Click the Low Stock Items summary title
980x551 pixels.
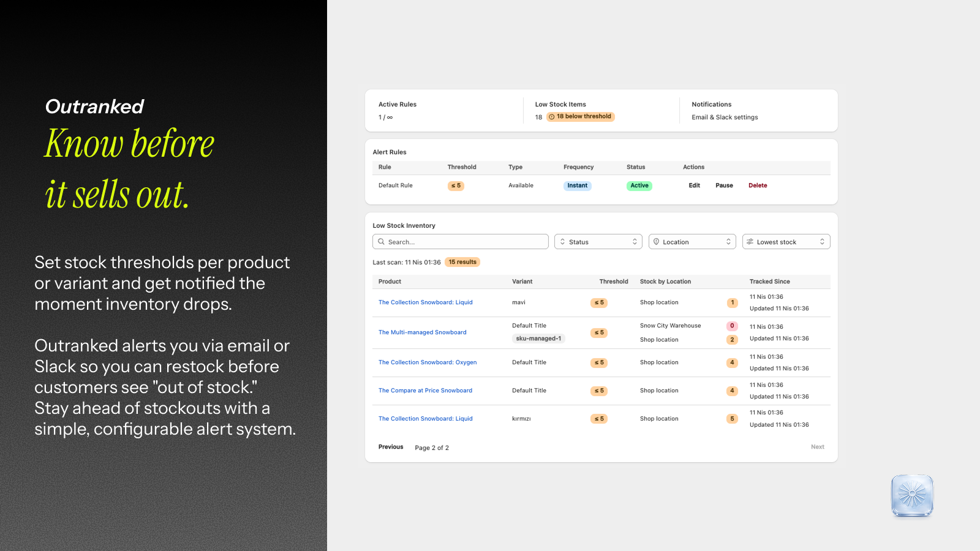point(560,105)
